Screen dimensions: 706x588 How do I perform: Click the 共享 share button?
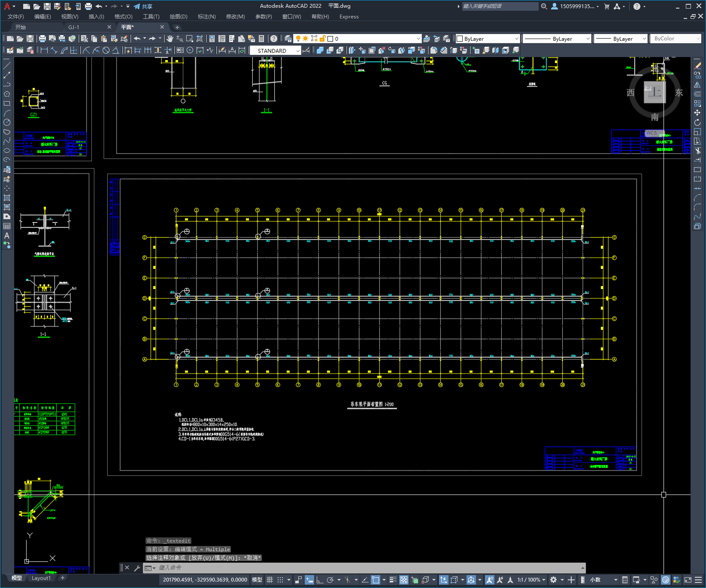(143, 6)
